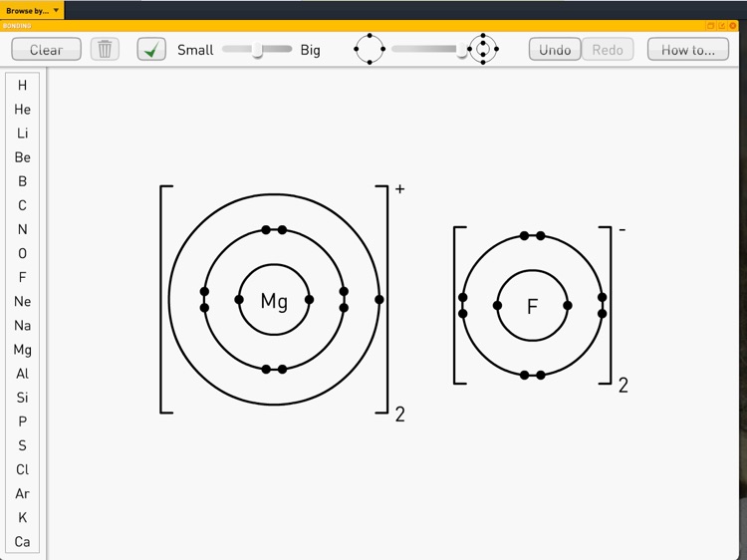Select element Cl from the list
Viewport: 747px width, 560px height.
22,469
